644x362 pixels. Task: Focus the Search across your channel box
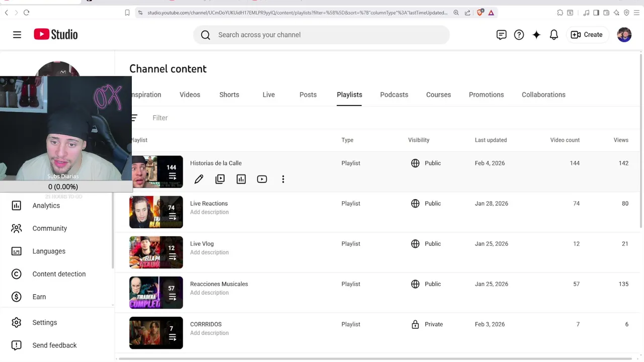322,35
